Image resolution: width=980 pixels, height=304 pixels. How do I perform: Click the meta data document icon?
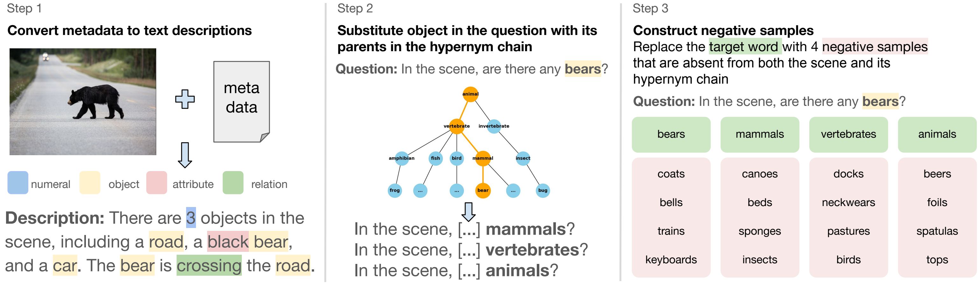pos(241,102)
